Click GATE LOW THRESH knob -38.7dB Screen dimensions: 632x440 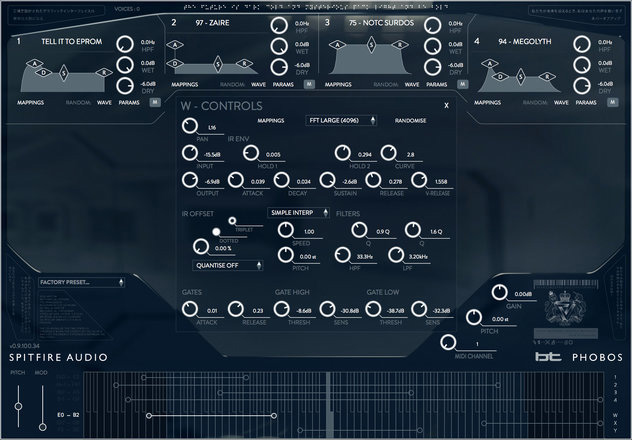[373, 309]
